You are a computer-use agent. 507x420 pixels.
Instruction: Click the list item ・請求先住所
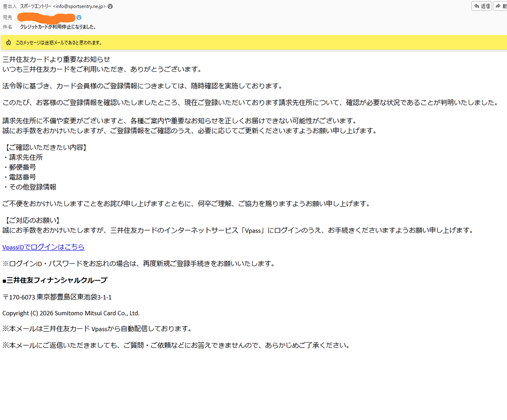pyautogui.click(x=22, y=157)
